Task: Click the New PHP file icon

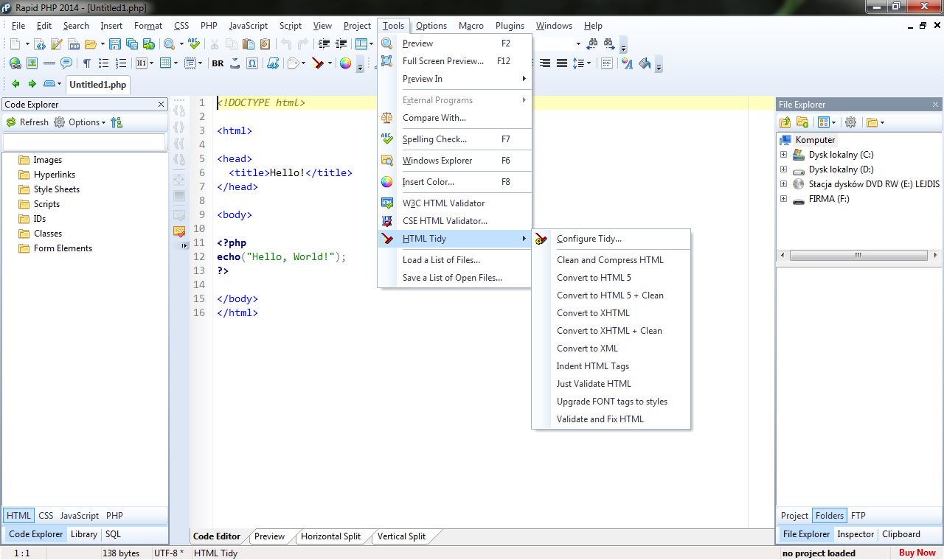Action: [74, 44]
